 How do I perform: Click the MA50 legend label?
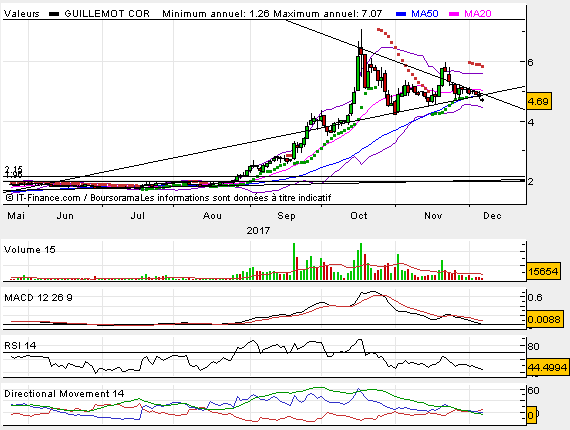pos(425,14)
